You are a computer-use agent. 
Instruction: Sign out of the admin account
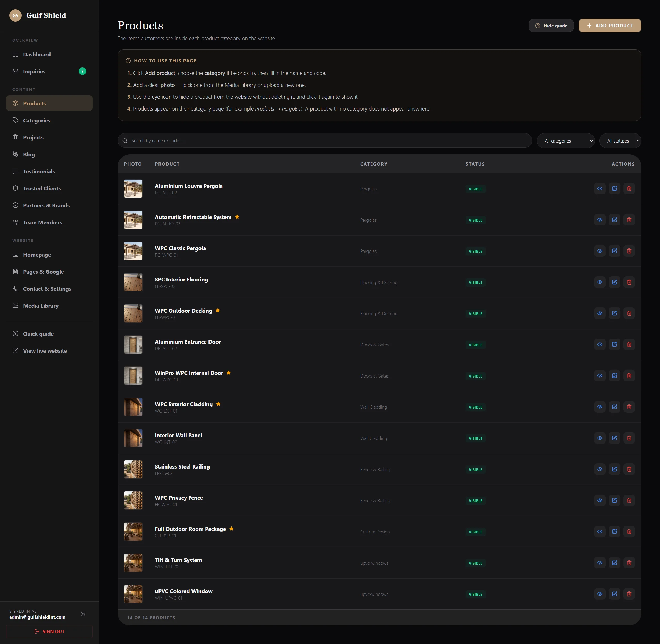point(49,631)
